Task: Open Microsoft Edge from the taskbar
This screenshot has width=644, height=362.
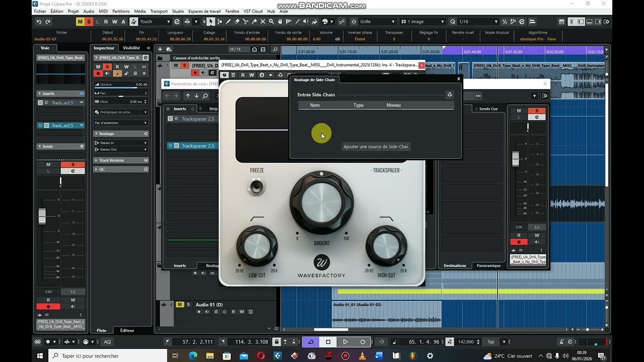Action: (193, 356)
